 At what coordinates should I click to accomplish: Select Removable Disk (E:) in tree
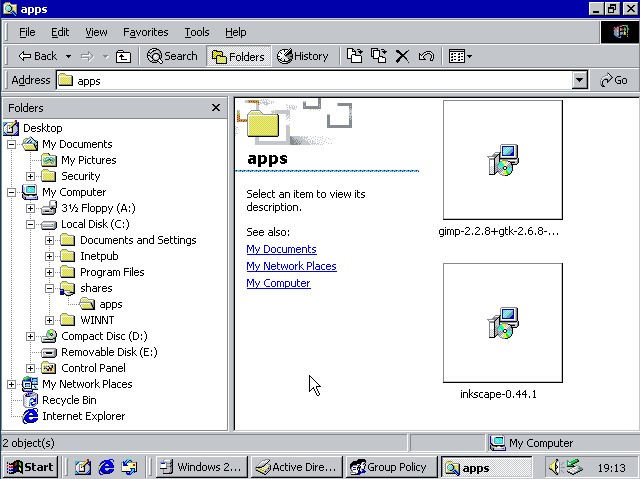(x=109, y=352)
